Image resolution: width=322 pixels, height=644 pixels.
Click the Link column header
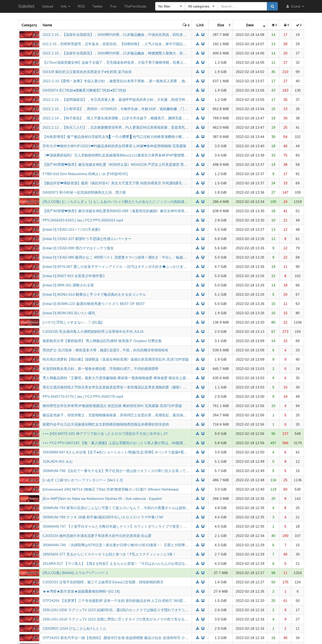click(x=200, y=25)
